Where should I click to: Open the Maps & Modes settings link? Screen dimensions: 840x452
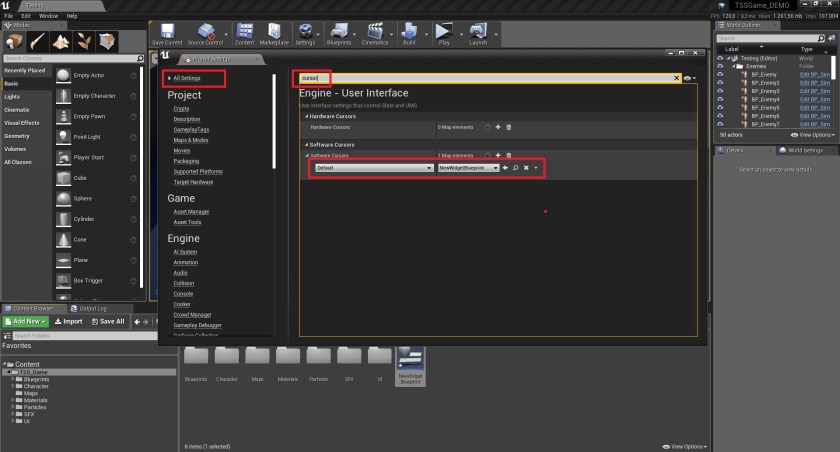pos(190,139)
